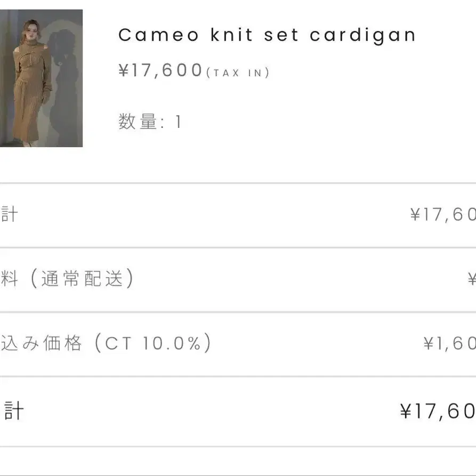The width and height of the screenshot is (476, 476).
Task: Click the 数量: 1 quantity text
Action: pyautogui.click(x=150, y=122)
